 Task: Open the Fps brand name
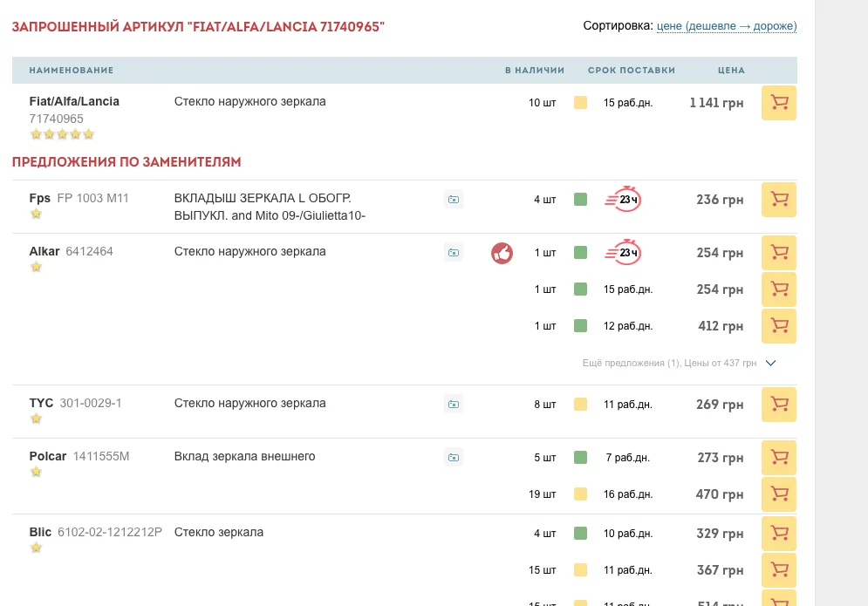pos(40,198)
